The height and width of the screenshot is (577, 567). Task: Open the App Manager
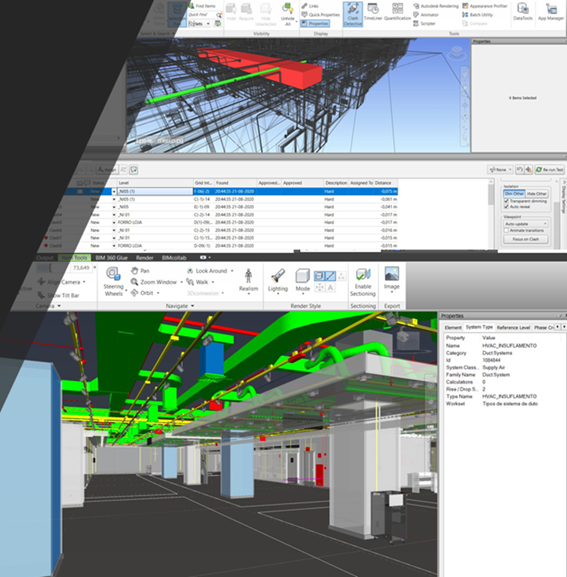coord(551,12)
